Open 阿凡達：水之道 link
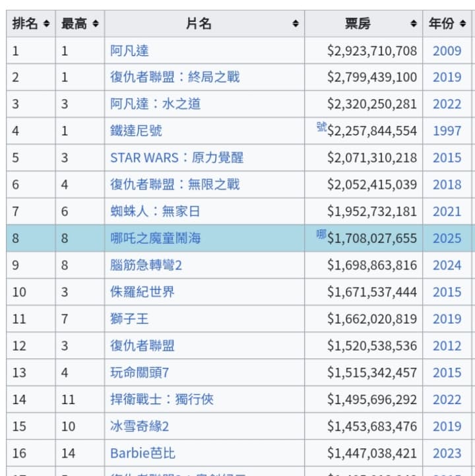The width and height of the screenshot is (475, 476). [155, 104]
